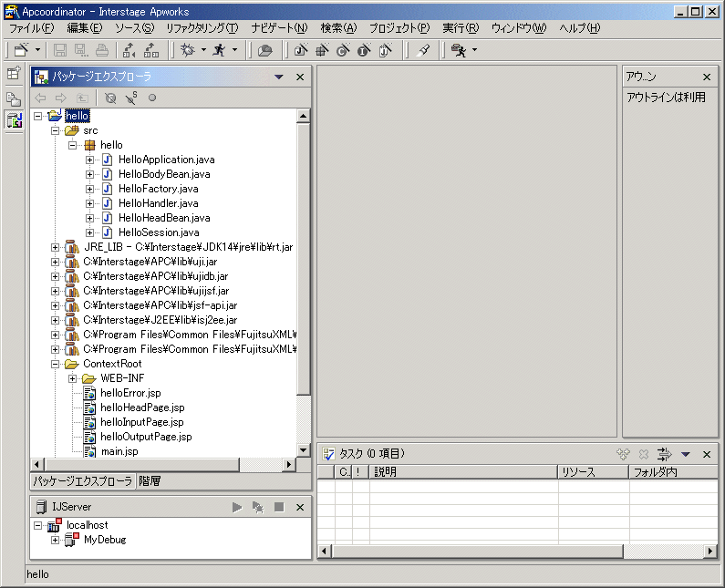725x588 pixels.
Task: Click the IJServer stop square icon
Action: point(279,507)
